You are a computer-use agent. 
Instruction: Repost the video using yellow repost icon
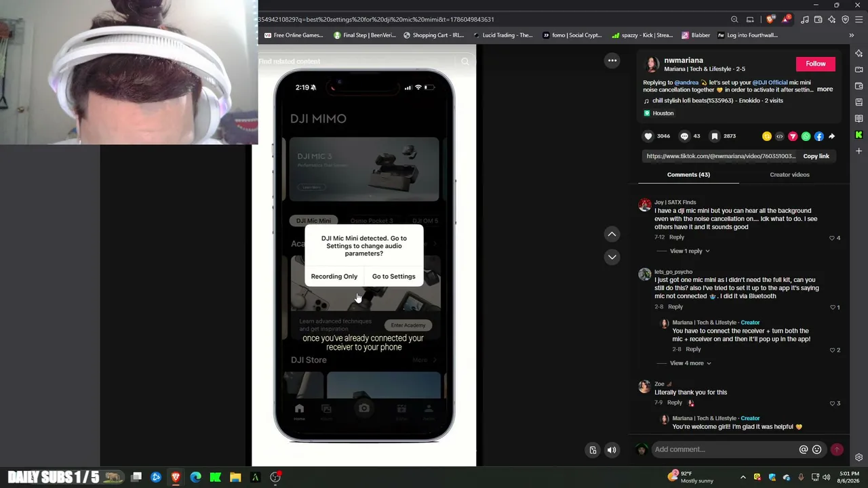point(767,136)
